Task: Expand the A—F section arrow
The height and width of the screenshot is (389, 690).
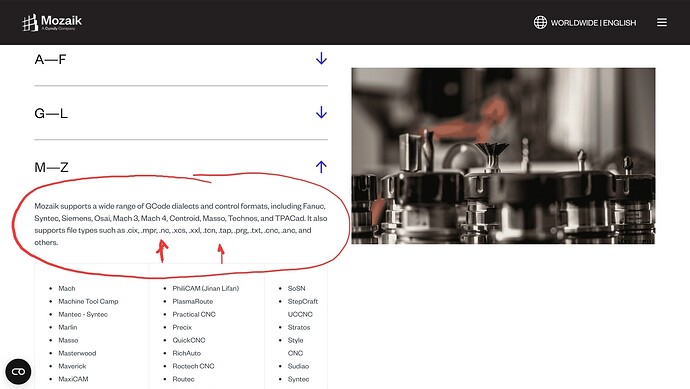Action: 321,59
